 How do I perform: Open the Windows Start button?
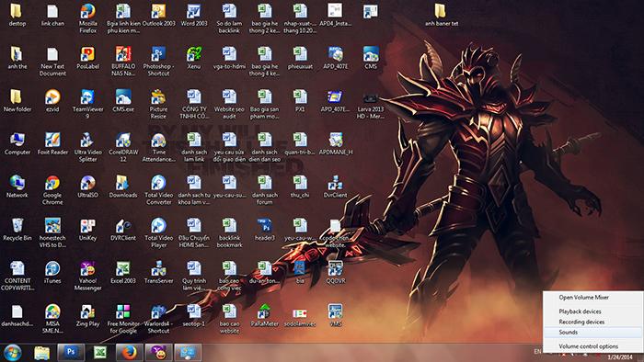tap(12, 353)
